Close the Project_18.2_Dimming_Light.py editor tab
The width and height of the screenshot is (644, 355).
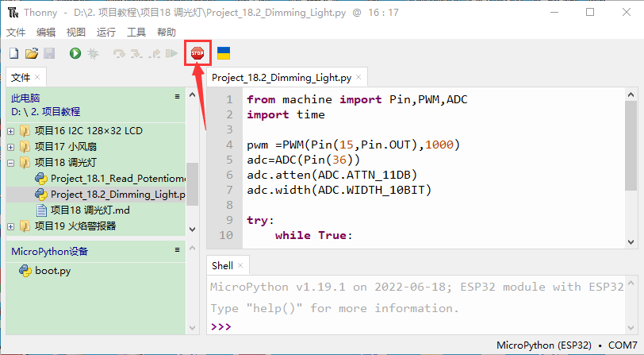(x=358, y=78)
